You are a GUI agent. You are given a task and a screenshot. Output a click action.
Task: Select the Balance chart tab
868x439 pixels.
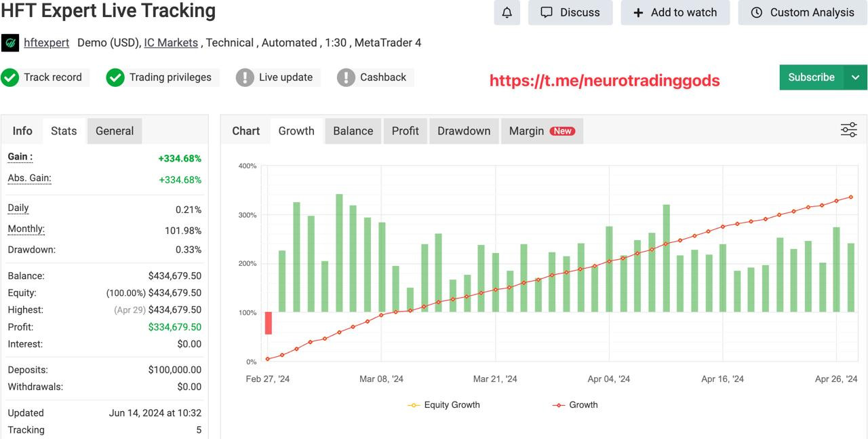point(353,131)
